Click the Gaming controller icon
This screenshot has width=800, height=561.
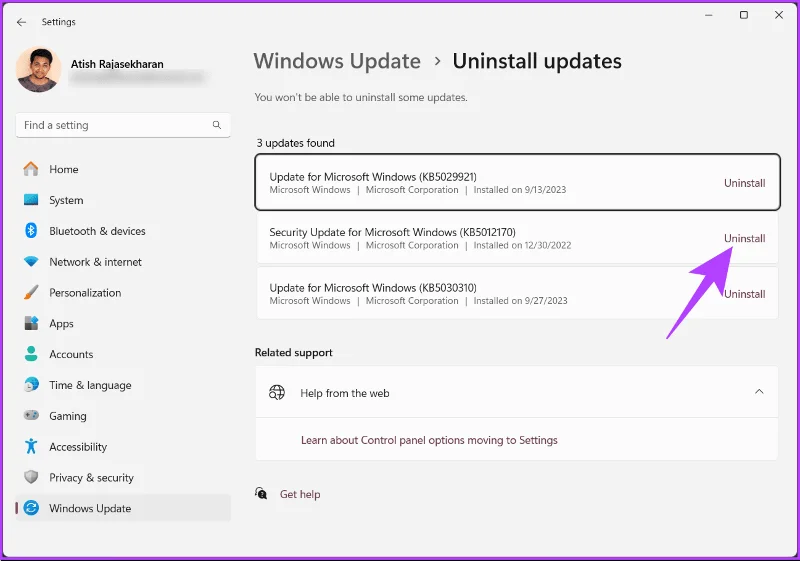(x=31, y=415)
